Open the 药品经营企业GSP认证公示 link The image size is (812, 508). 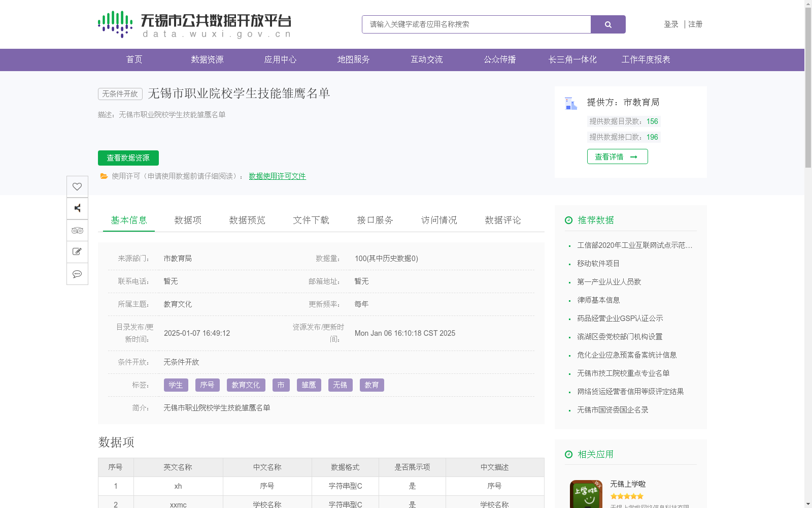point(620,319)
